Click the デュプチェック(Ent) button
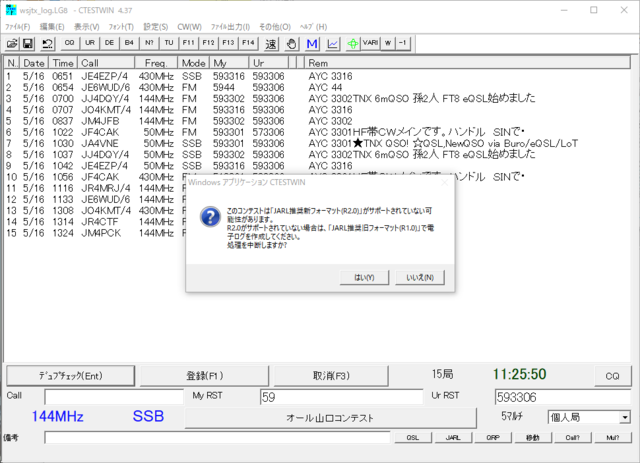The height and width of the screenshot is (463, 640). click(x=71, y=376)
